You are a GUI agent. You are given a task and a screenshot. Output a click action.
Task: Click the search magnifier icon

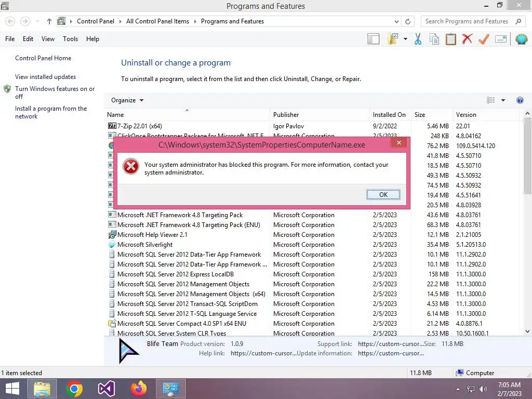[x=518, y=21]
